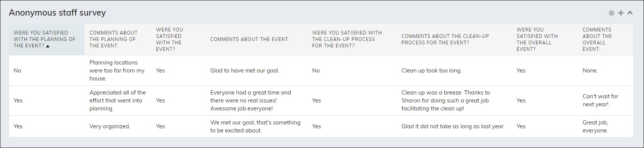Open the widget settings gear icon
644x148 pixels.
tap(611, 13)
